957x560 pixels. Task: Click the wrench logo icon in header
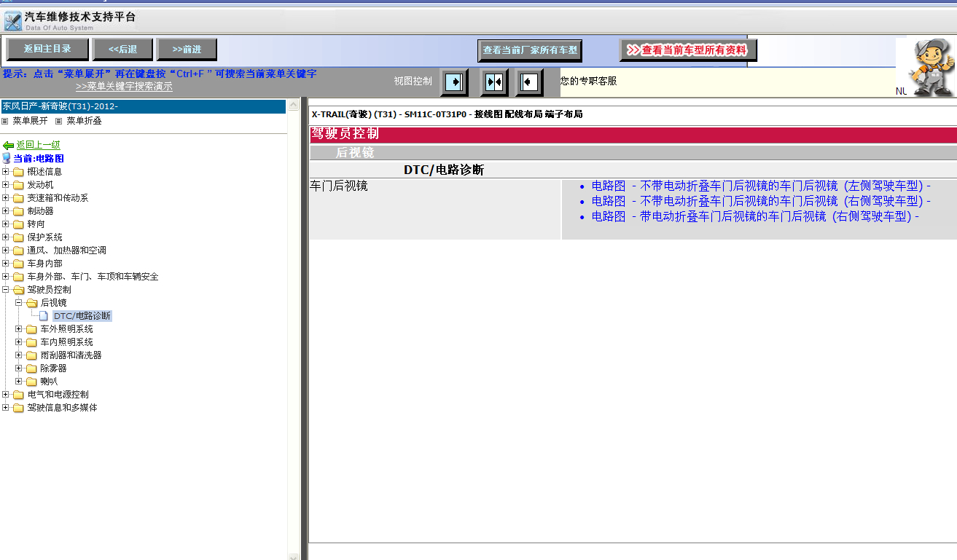[13, 20]
